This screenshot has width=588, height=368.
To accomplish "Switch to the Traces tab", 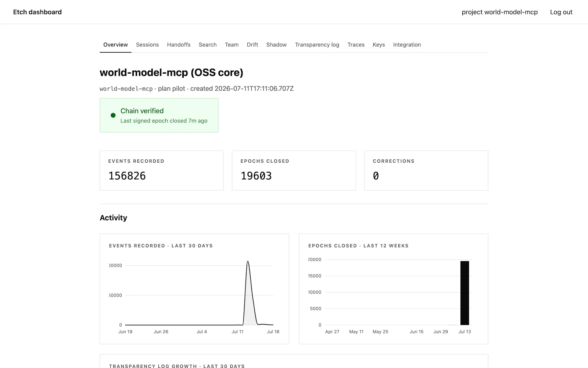I will pos(356,45).
